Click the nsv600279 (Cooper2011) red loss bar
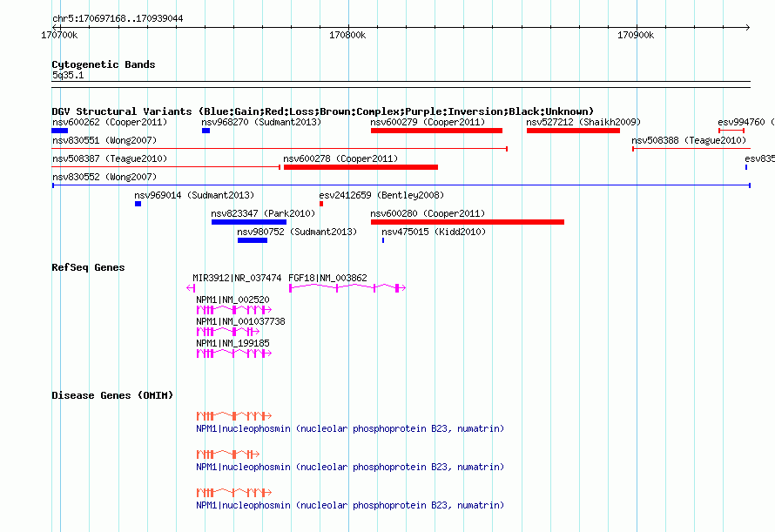Image resolution: width=775 pixels, height=532 pixels. 436,131
